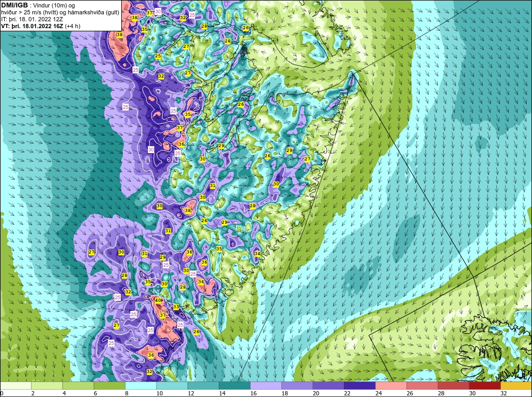Click the yellow gust label '34'
Image resolution: width=532 pixels, height=397 pixels.
[257, 254]
